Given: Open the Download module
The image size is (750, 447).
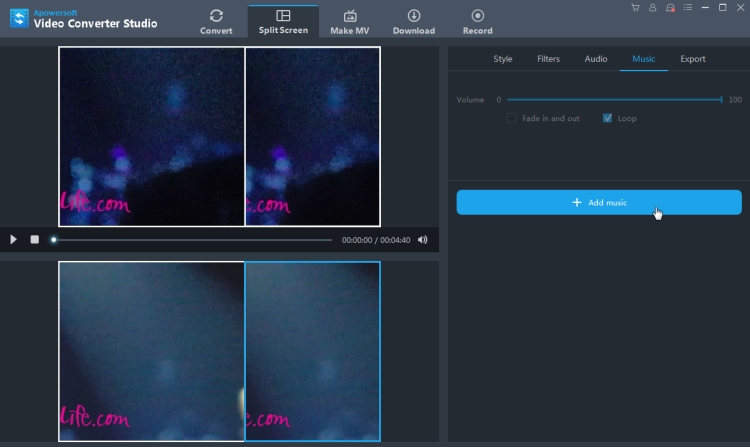Looking at the screenshot, I should pos(414,22).
